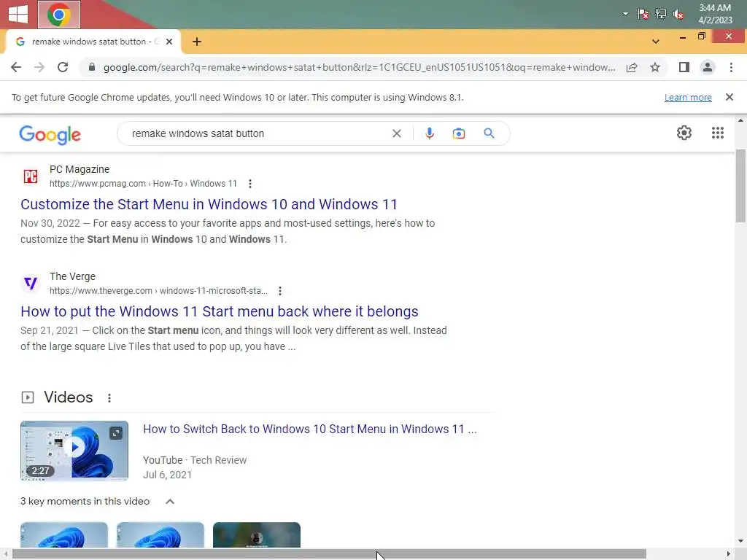Click the scroll right arrow

(x=729, y=554)
